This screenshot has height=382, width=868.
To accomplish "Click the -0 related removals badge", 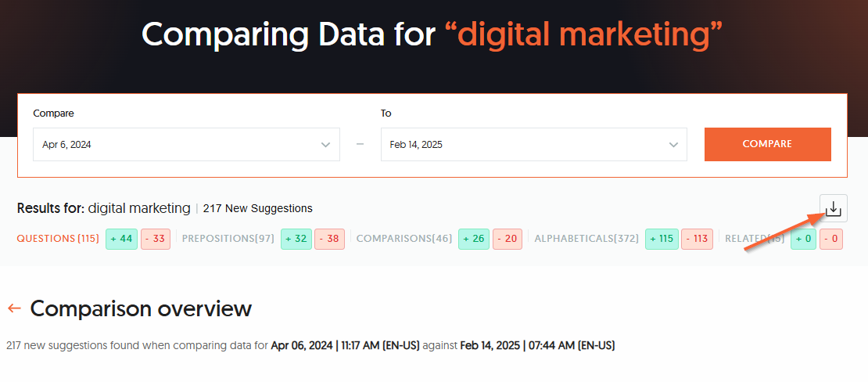I will tap(830, 239).
